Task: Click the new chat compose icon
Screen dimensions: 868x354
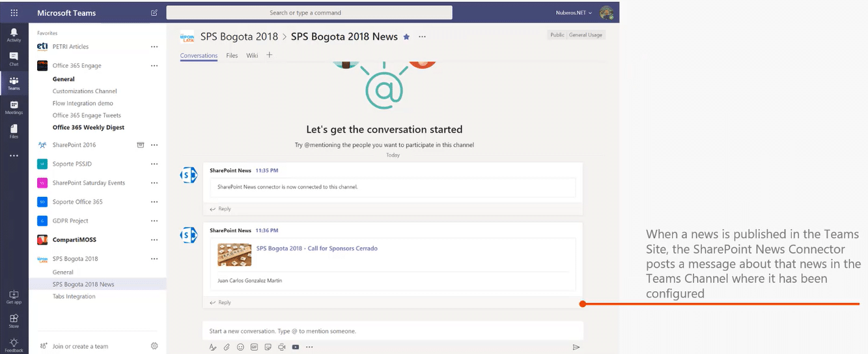Action: [x=154, y=12]
